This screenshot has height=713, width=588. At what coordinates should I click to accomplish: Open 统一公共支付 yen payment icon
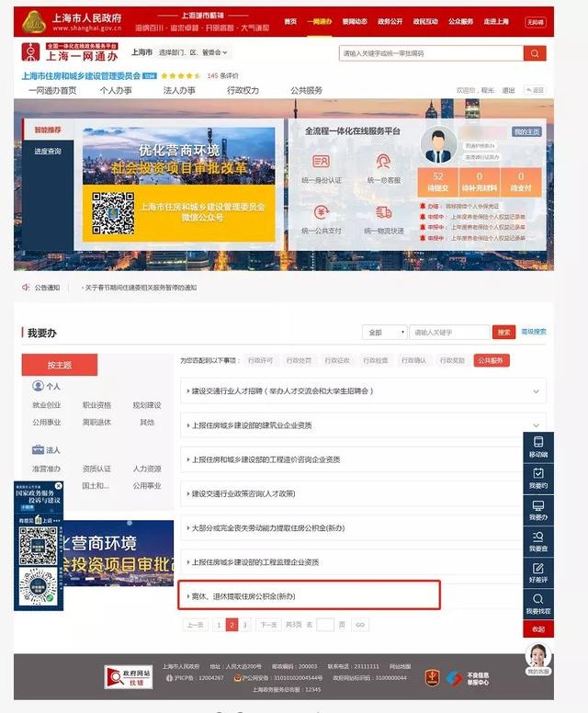[321, 212]
